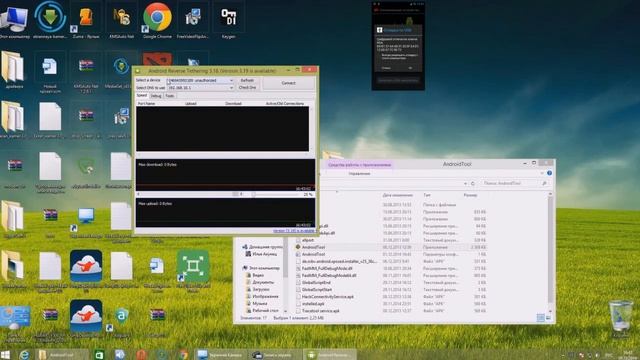Open the Excel taskbar icon
640x360 pixels.
pyautogui.click(x=99, y=355)
